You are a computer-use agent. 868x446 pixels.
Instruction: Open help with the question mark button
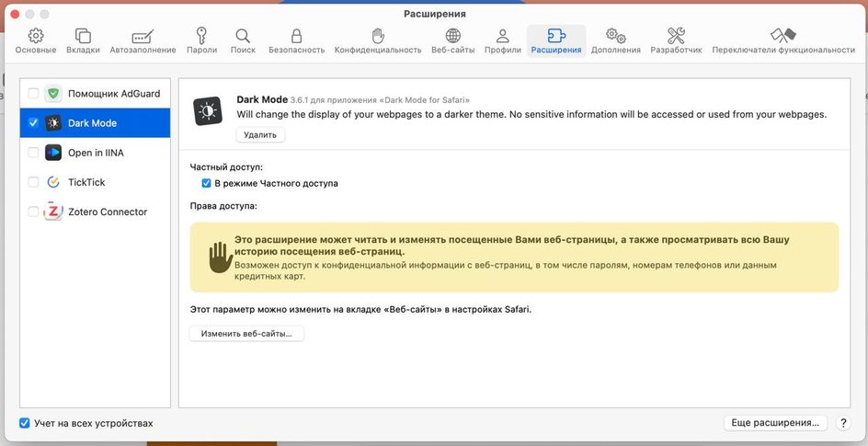(843, 423)
